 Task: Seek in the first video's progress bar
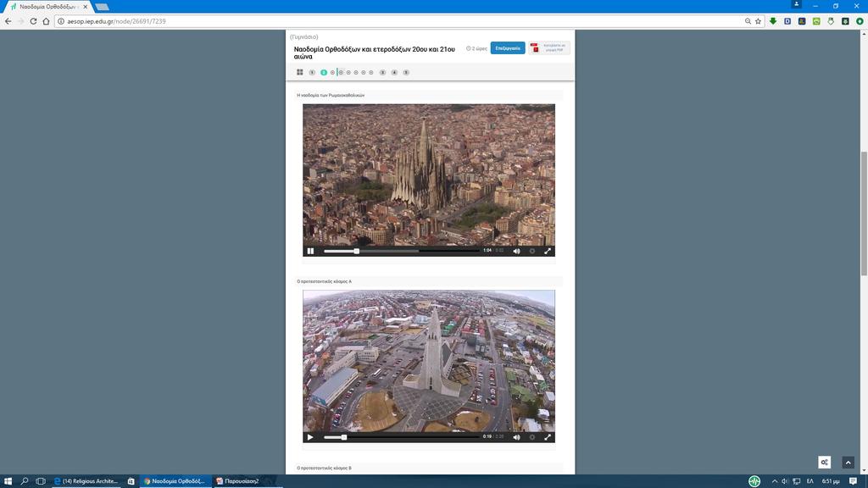401,251
